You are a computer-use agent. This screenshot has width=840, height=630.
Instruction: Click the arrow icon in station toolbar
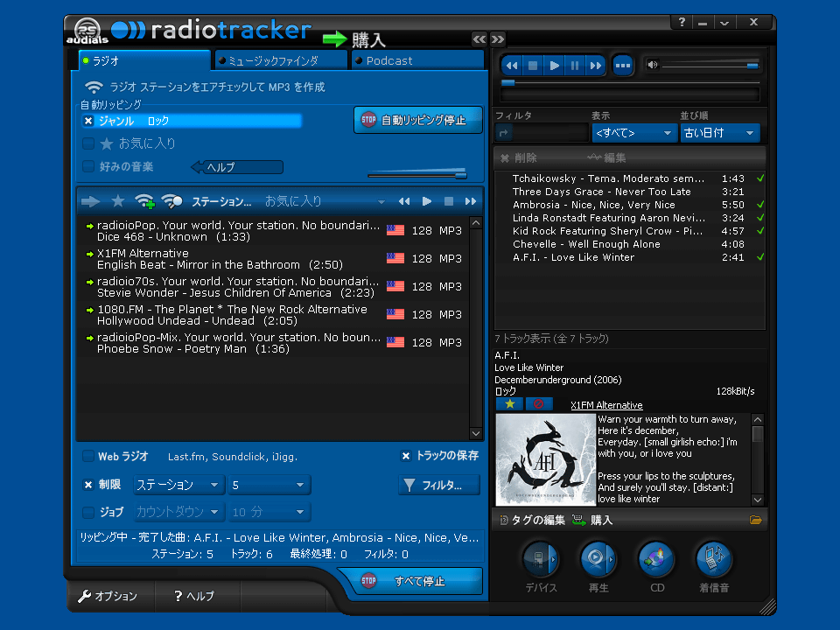[90, 201]
